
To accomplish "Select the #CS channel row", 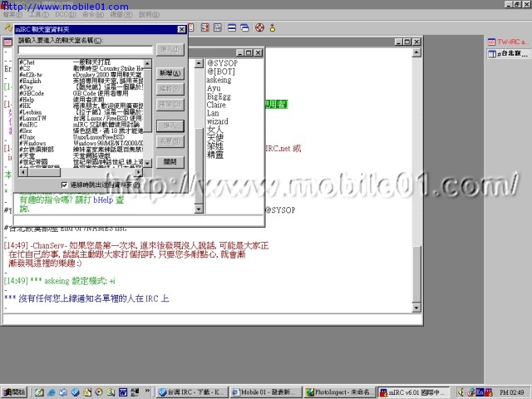I will pyautogui.click(x=81, y=68).
